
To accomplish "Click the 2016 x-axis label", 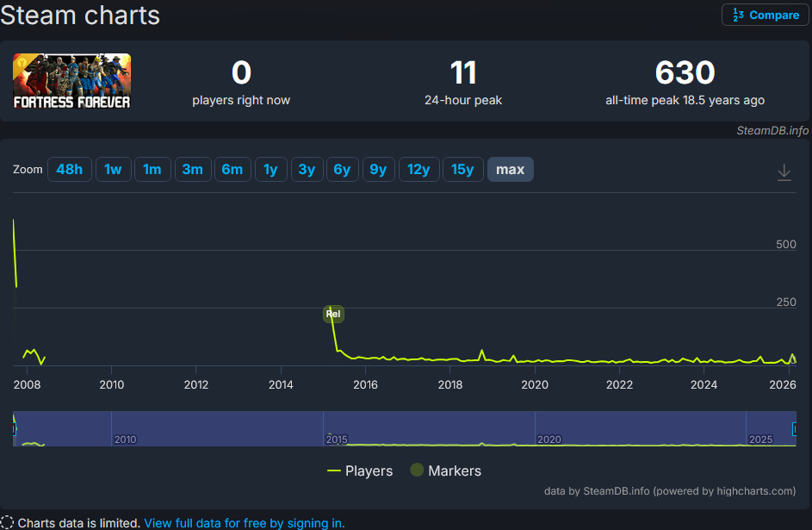I will (x=365, y=384).
